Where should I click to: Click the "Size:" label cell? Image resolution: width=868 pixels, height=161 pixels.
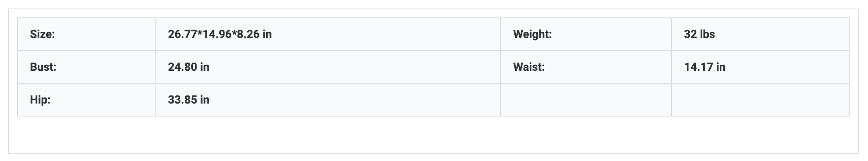pyautogui.click(x=86, y=34)
